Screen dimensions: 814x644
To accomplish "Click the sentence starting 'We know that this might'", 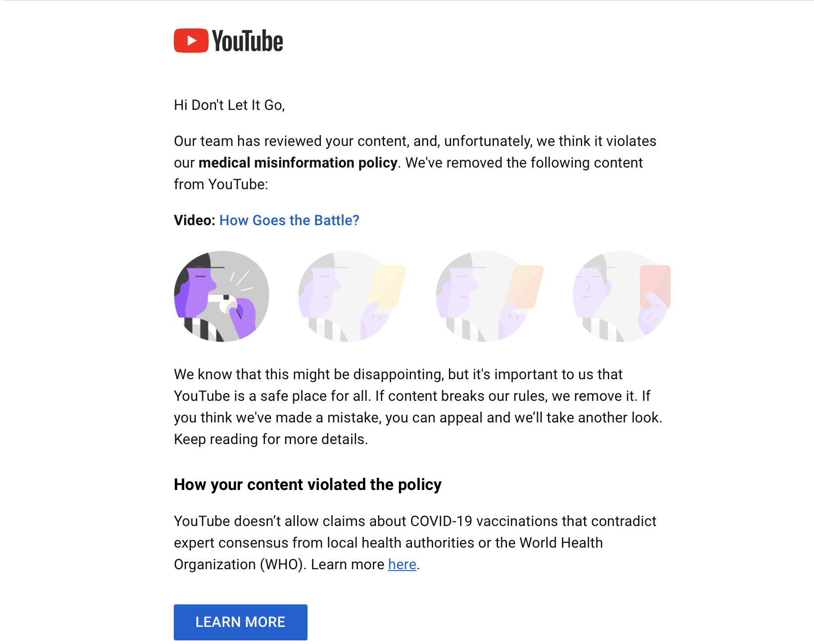I will tap(398, 374).
